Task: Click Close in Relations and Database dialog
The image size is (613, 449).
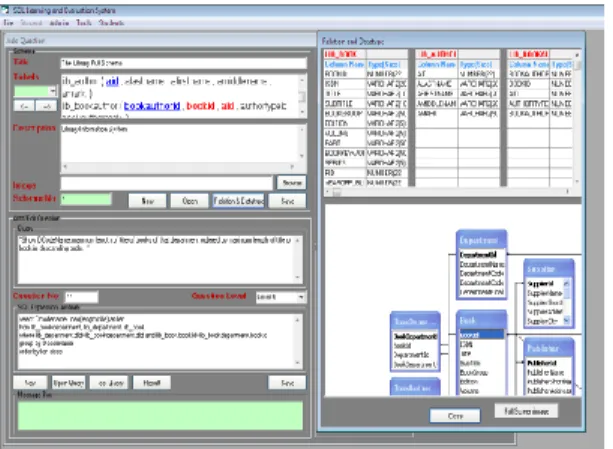Action: (455, 416)
